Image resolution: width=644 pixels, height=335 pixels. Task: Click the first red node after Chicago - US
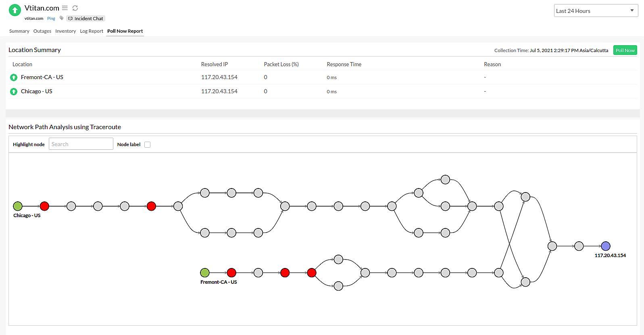[x=44, y=206]
